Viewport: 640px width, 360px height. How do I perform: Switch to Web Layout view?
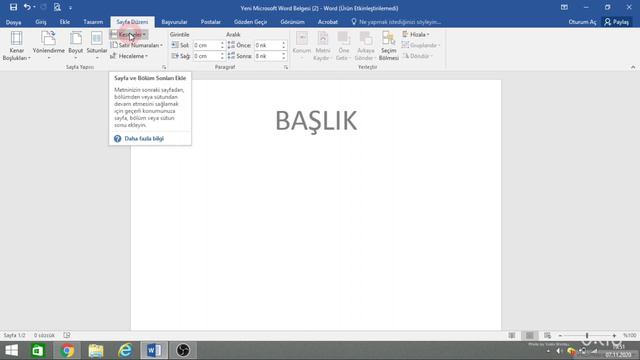[547, 336]
